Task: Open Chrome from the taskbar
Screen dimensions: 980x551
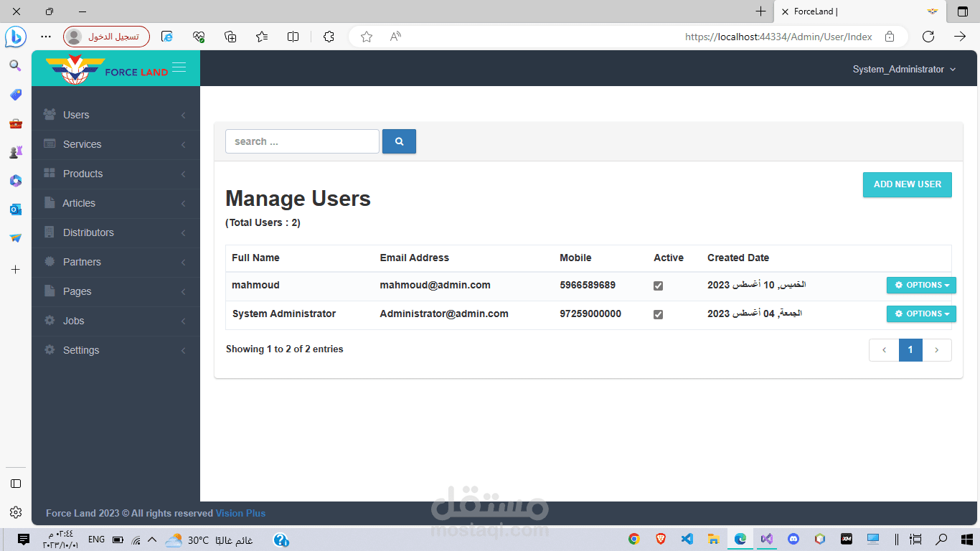Action: coord(633,539)
